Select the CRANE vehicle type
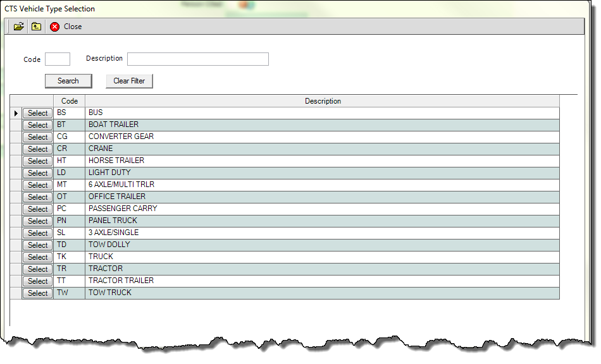This screenshot has height=364, width=601. [38, 149]
